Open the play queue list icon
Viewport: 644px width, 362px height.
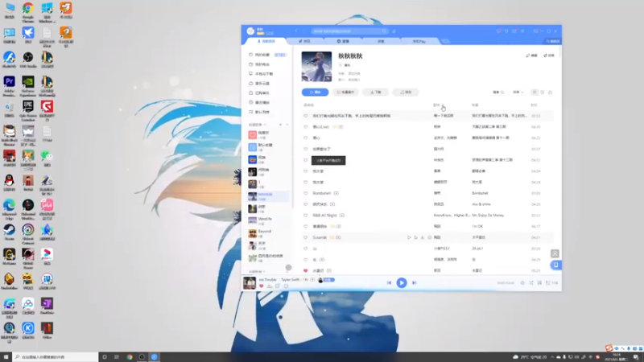pos(548,283)
